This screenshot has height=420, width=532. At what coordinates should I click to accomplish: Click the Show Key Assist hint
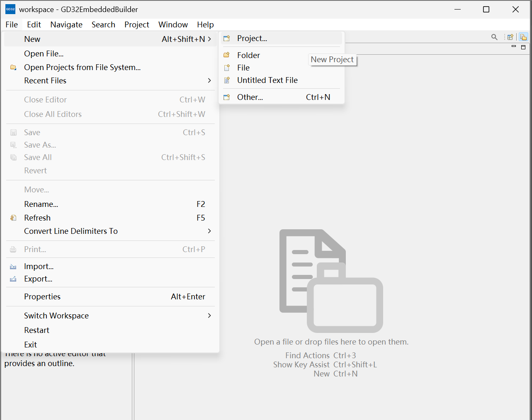pyautogui.click(x=325, y=364)
